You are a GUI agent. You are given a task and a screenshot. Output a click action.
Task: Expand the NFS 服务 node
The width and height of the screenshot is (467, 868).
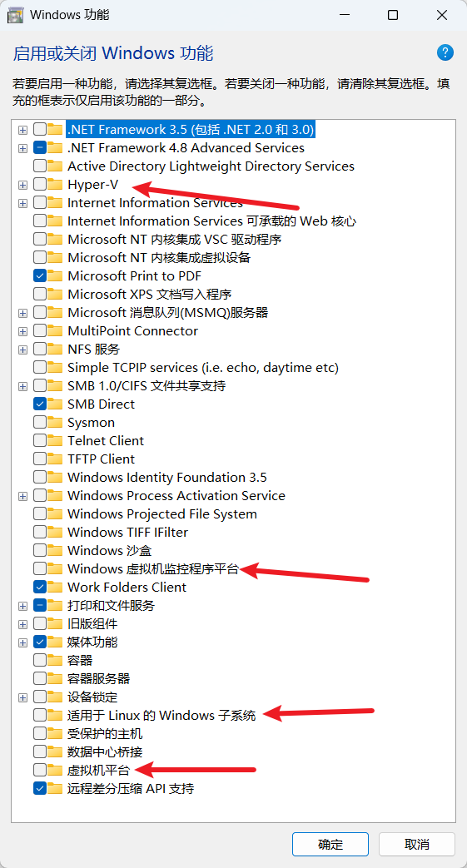(22, 350)
